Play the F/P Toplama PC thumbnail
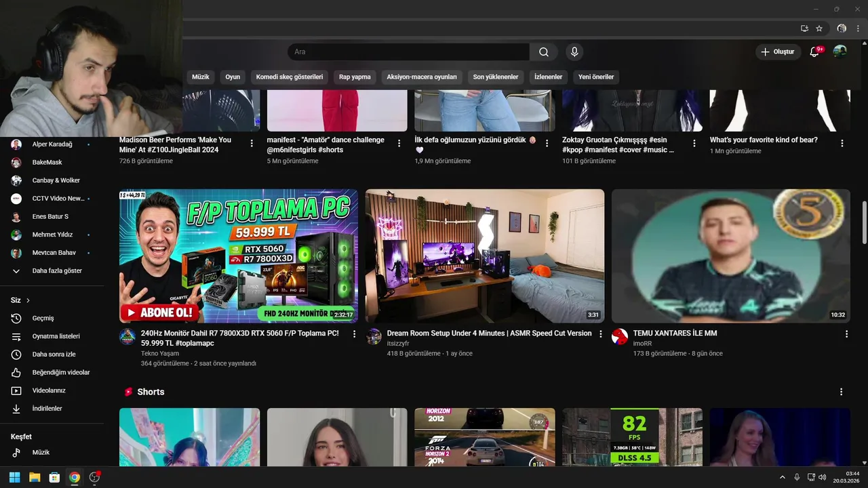868x488 pixels. tap(239, 256)
